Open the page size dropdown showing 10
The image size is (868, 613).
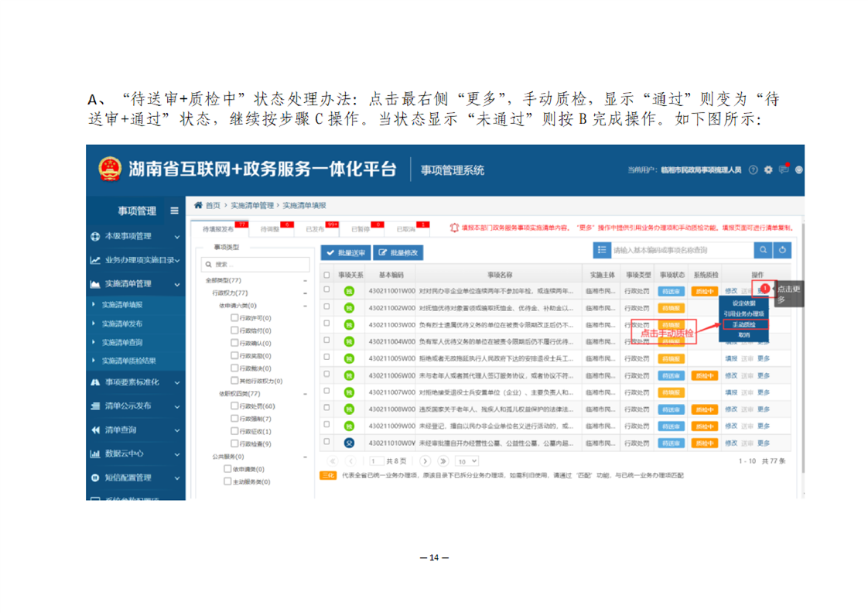pos(466,461)
